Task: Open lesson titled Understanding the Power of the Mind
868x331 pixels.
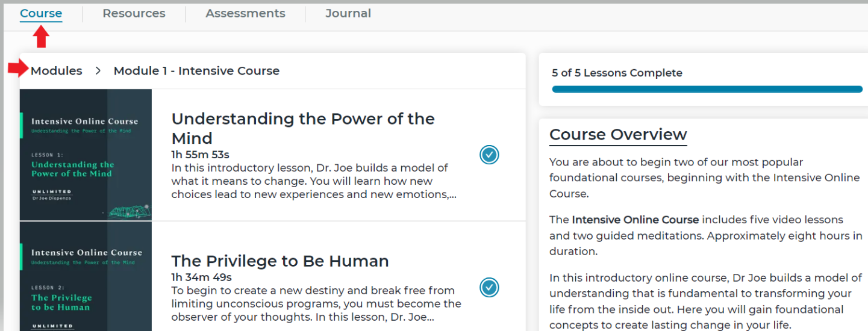Action: (303, 128)
